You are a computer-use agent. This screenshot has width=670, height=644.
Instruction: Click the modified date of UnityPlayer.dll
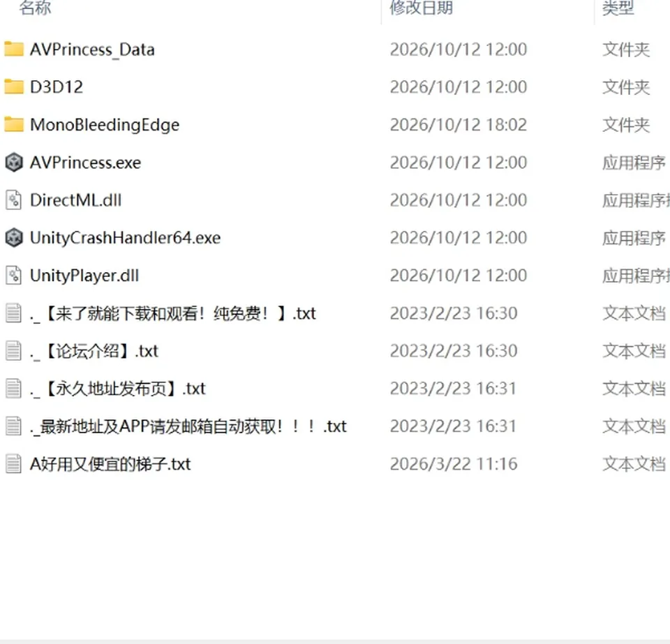click(459, 276)
